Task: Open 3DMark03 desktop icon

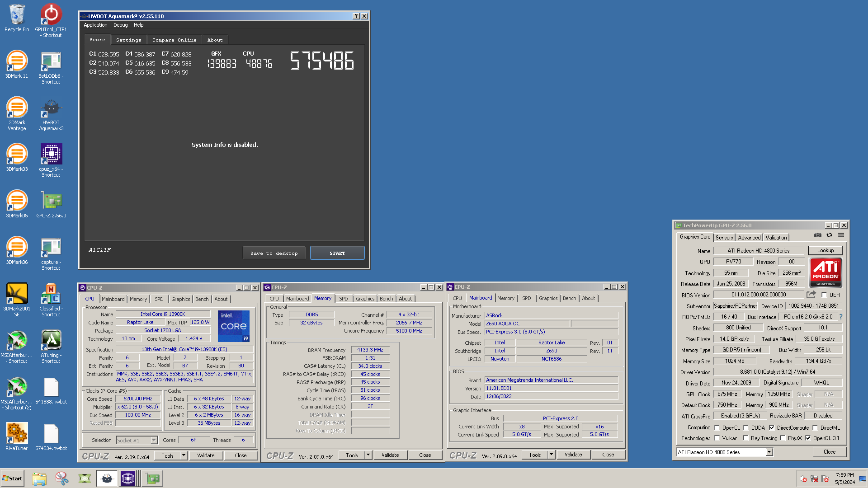Action: [x=17, y=158]
